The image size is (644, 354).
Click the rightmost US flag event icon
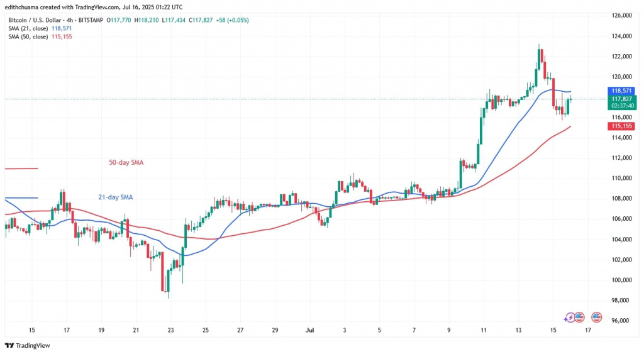[580, 317]
